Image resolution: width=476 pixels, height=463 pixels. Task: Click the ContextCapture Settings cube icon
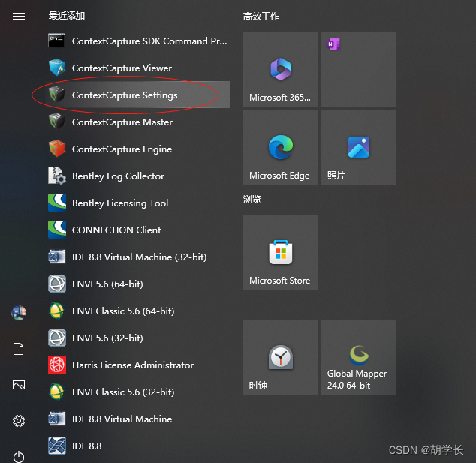[x=56, y=95]
